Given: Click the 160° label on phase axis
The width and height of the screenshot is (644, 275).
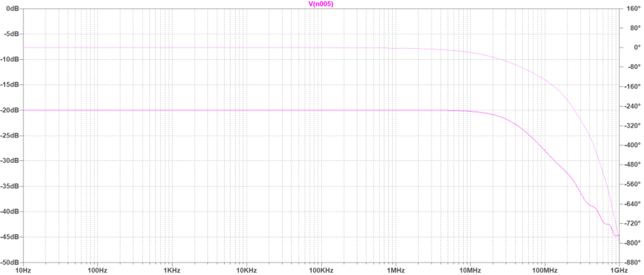Looking at the screenshot, I should click(633, 9).
